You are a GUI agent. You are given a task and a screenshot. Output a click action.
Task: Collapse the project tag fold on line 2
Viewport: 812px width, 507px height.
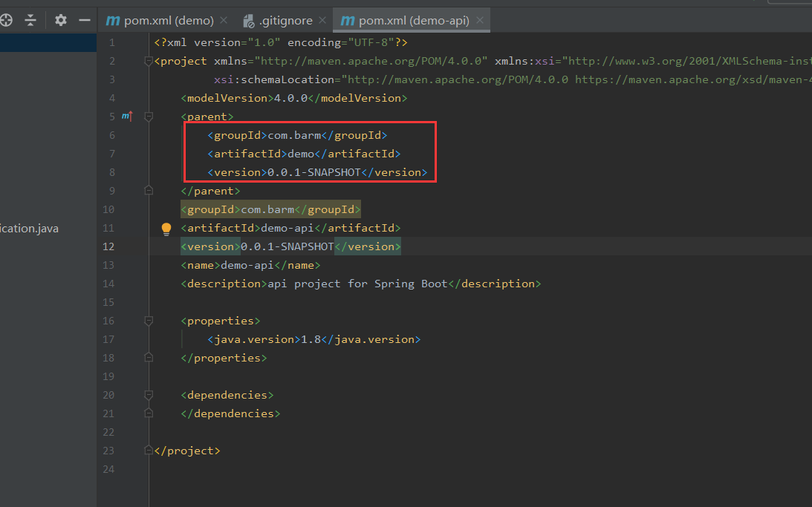click(x=149, y=61)
